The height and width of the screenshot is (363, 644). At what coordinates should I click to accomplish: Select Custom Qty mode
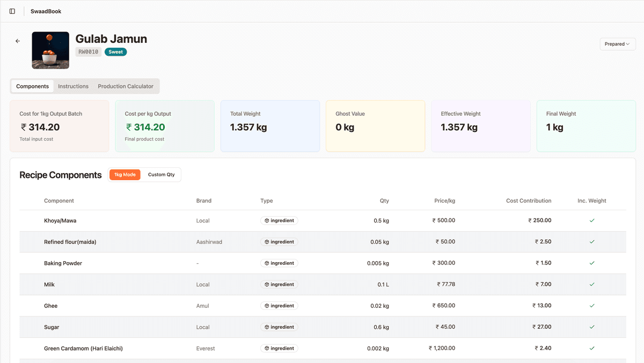(162, 175)
